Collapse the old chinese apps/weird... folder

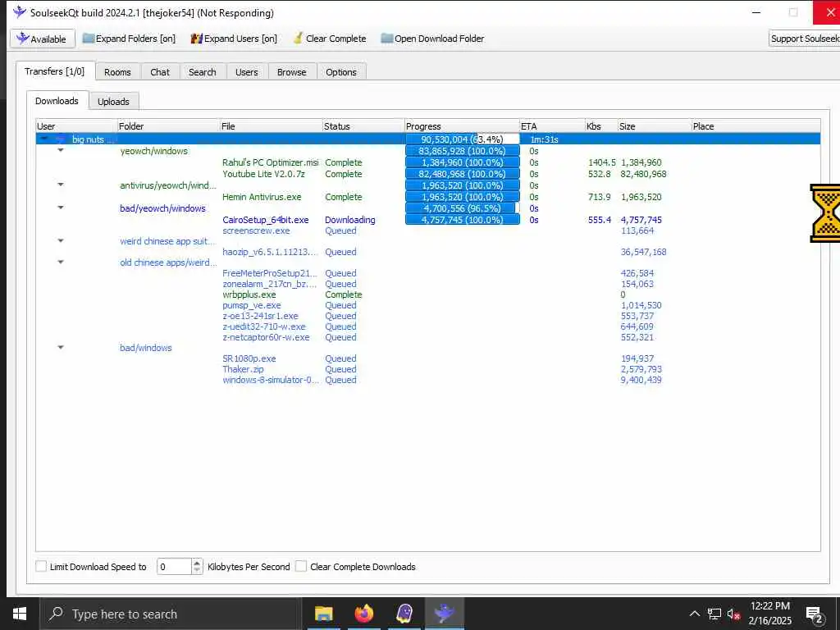[61, 262]
